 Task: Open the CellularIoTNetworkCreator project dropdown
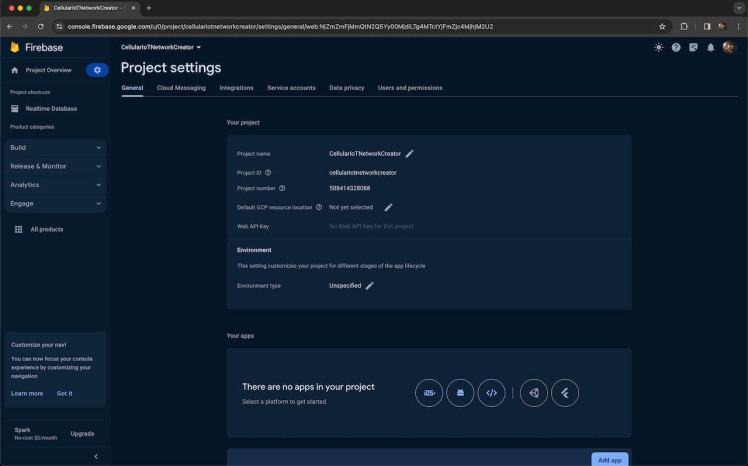(161, 47)
